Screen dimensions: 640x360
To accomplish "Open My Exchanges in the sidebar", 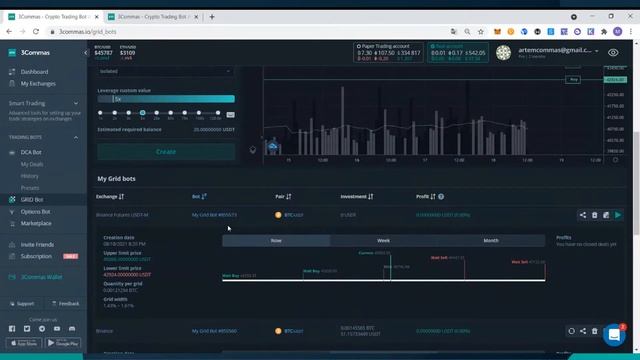I will tap(38, 84).
